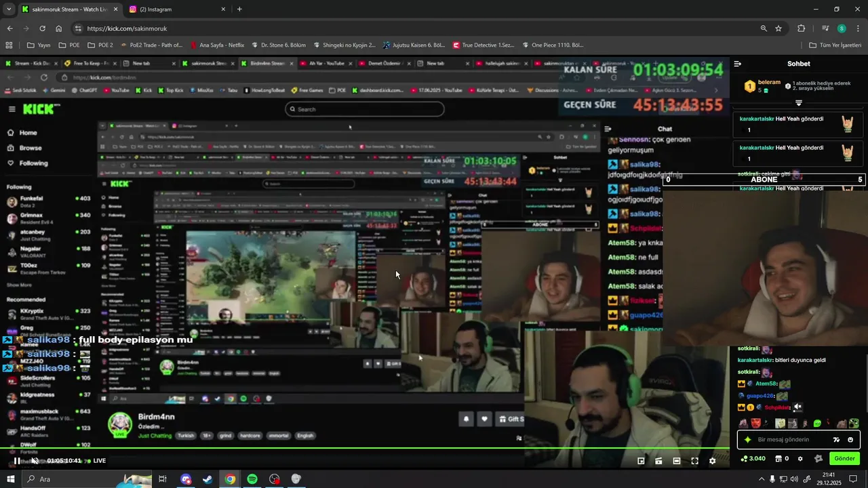Open Steam from the taskbar

(x=208, y=479)
